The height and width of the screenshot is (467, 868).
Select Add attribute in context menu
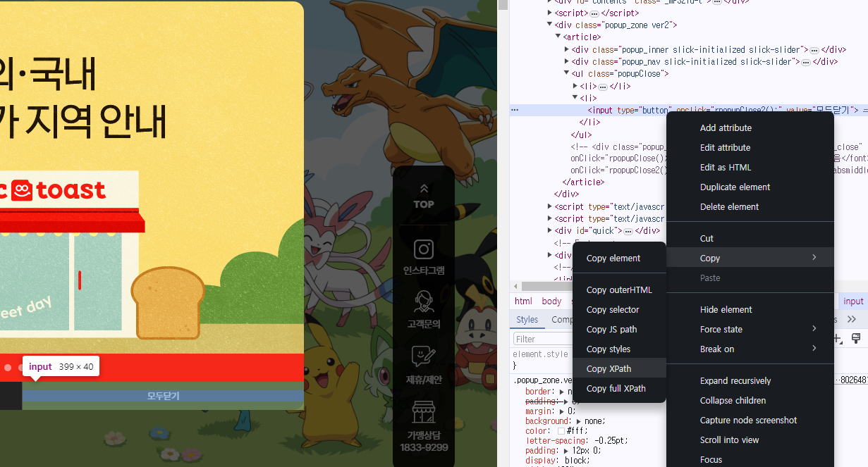click(750, 127)
